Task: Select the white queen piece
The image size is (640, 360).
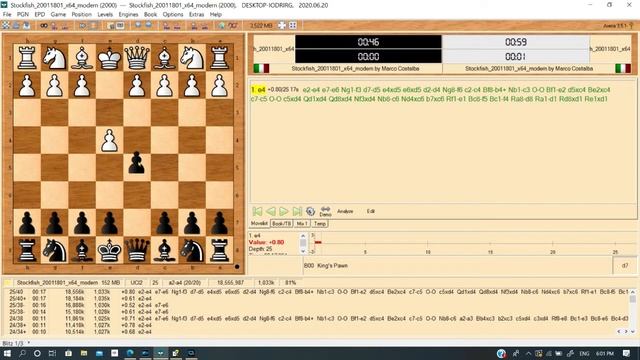Action: pyautogui.click(x=137, y=58)
